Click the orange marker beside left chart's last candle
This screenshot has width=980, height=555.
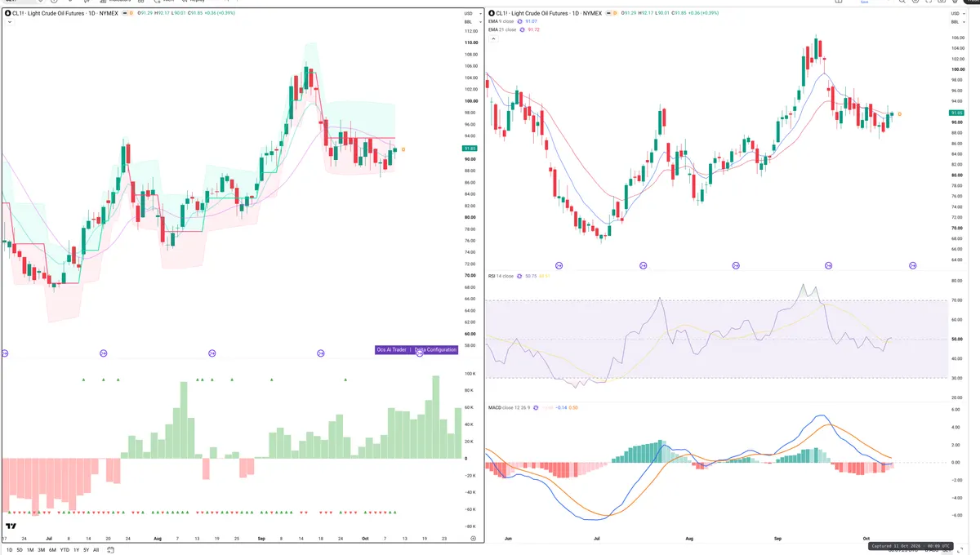[x=403, y=149]
